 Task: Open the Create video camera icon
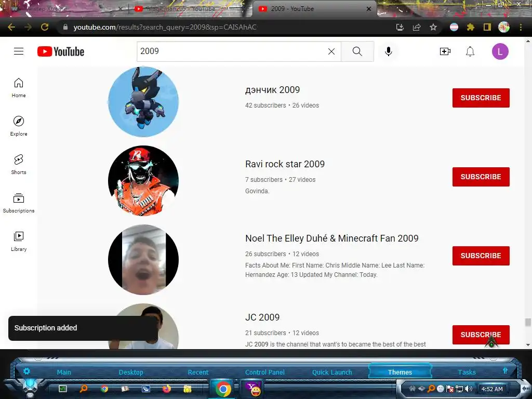click(445, 51)
